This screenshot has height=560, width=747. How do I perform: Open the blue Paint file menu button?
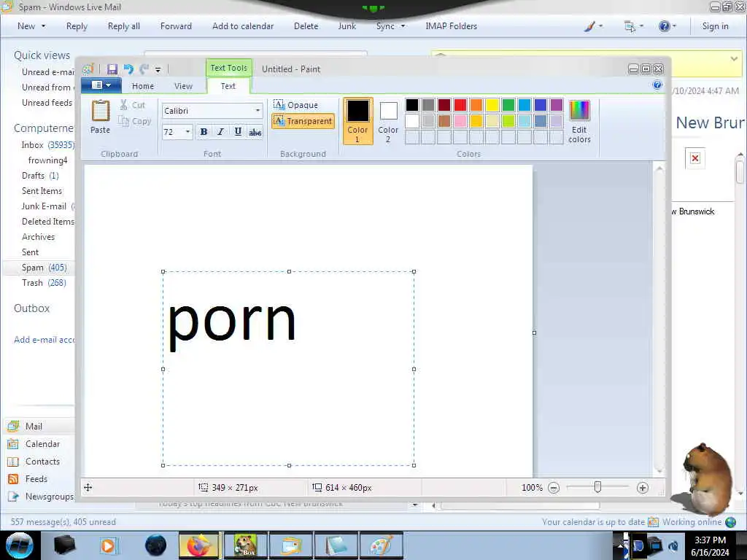pos(101,85)
